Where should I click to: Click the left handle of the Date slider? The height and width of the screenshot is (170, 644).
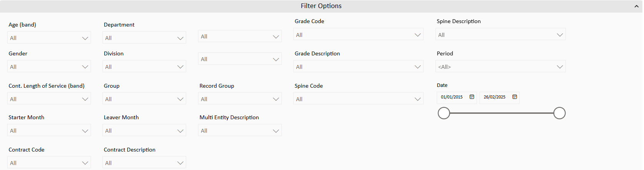444,113
